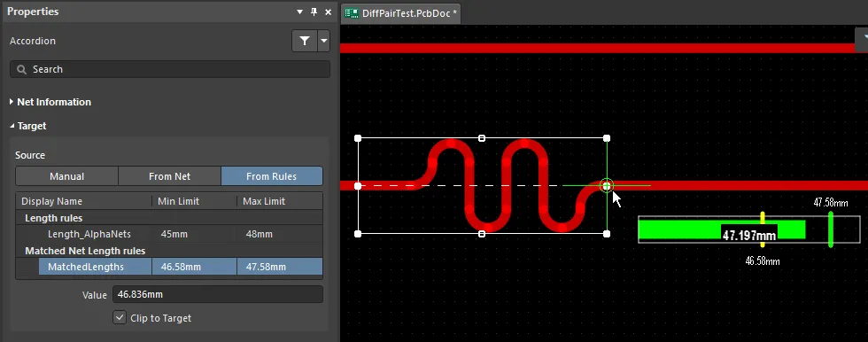The width and height of the screenshot is (868, 342).
Task: Click the bottom-left accordion corner handle
Action: click(x=358, y=234)
